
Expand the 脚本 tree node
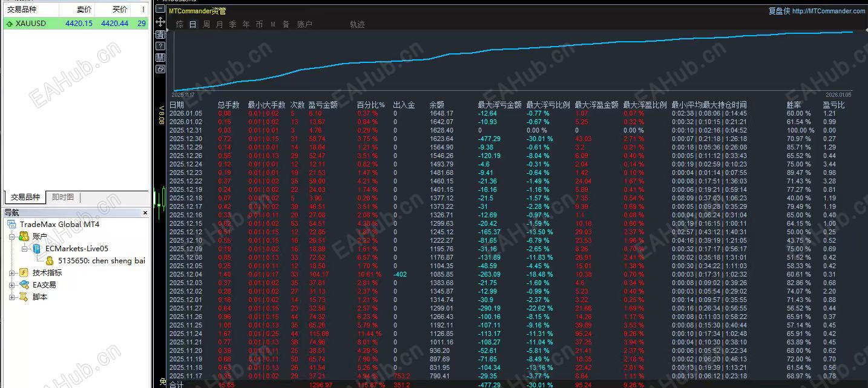tap(12, 296)
